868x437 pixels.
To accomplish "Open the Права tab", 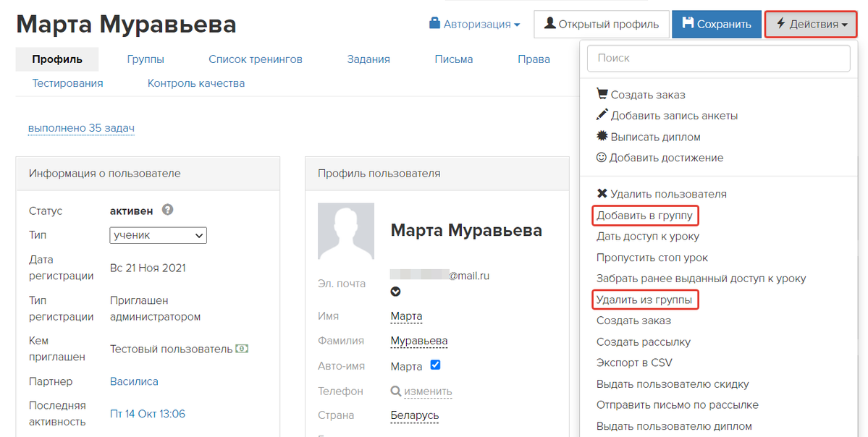I will [x=534, y=59].
